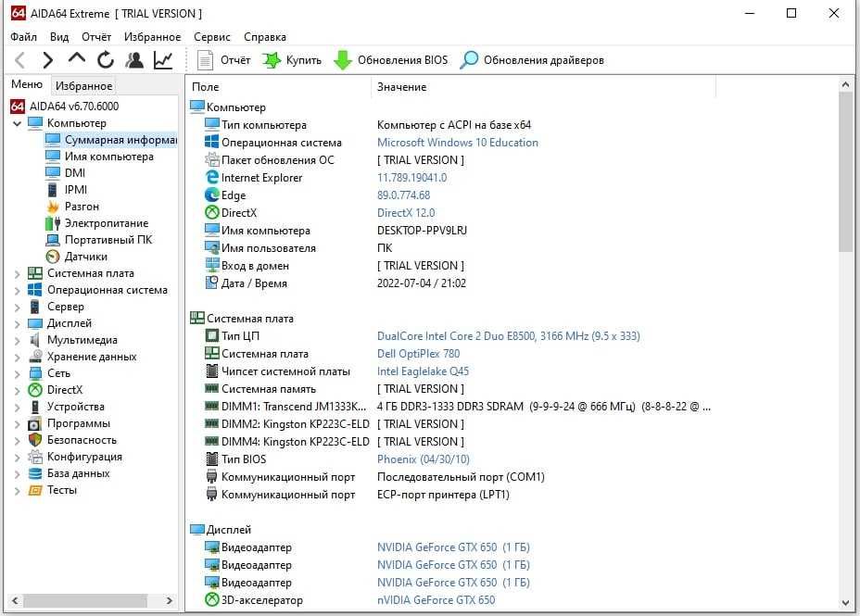The width and height of the screenshot is (860, 616).
Task: Expand the Сервер tree node
Action: [17, 307]
